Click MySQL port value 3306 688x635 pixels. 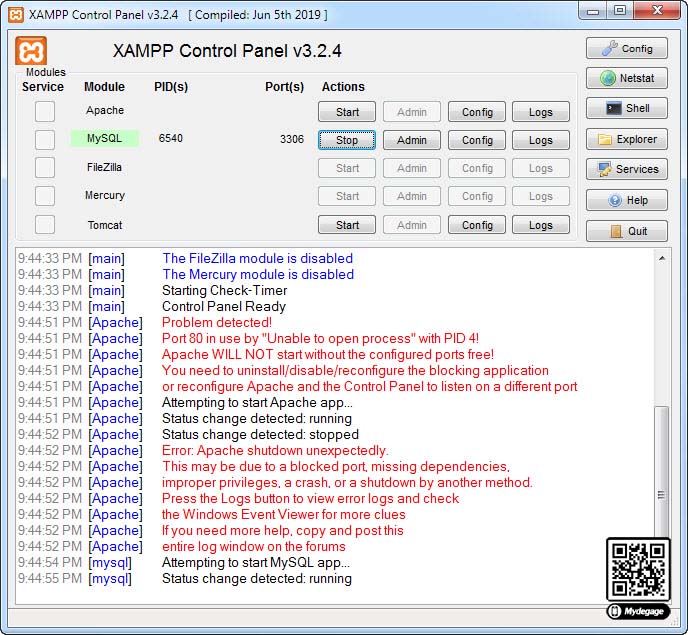(292, 139)
